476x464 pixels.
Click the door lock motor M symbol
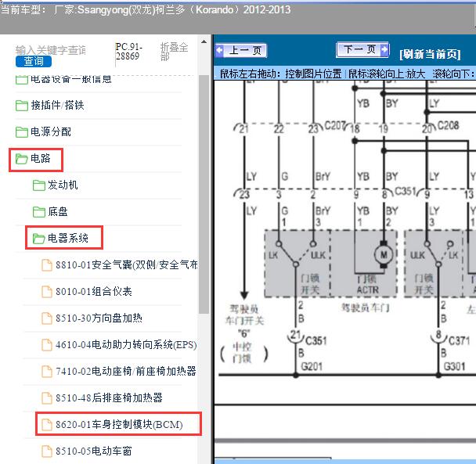tap(384, 254)
